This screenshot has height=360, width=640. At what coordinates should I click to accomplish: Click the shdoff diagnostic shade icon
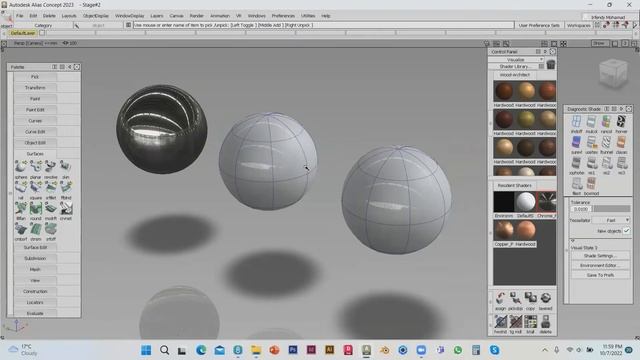coord(576,121)
